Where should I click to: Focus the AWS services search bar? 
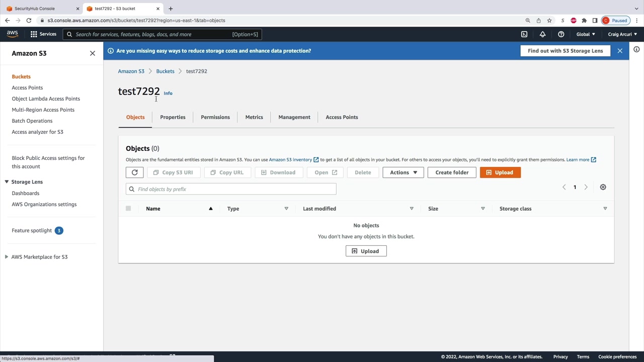tap(162, 34)
